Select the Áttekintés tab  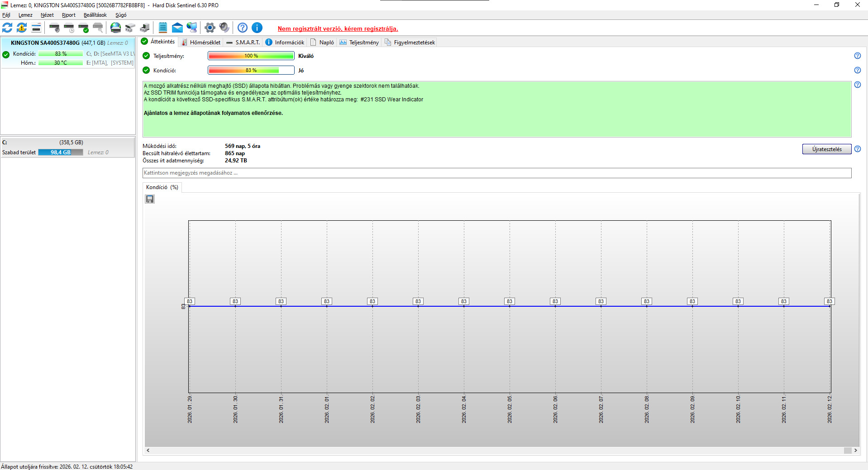pyautogui.click(x=158, y=42)
